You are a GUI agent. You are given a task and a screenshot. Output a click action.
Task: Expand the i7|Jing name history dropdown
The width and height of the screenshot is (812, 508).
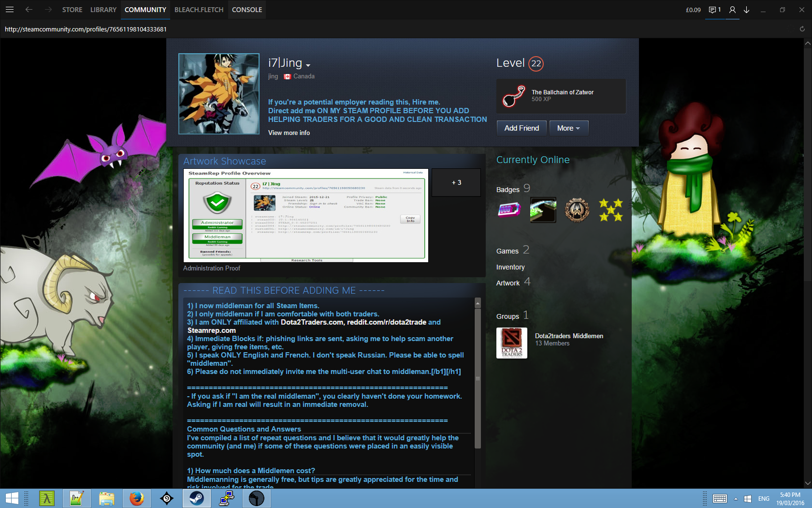[x=308, y=65]
